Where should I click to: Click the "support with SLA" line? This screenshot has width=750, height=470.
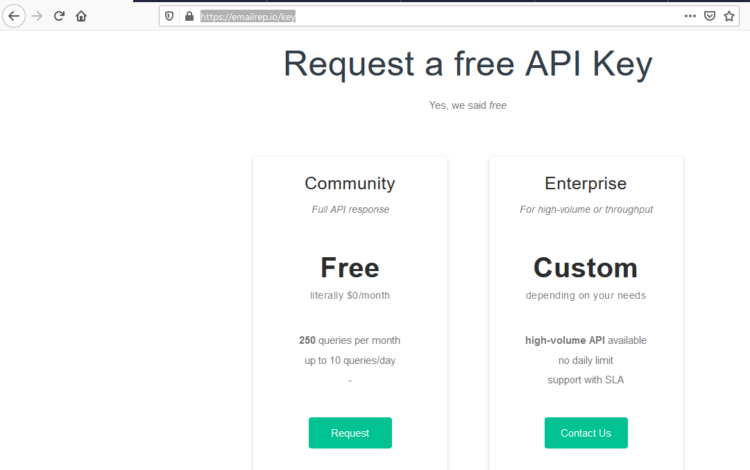(585, 380)
